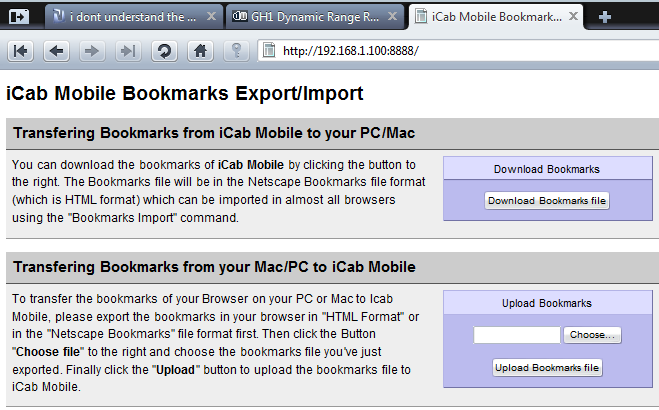Image resolution: width=659 pixels, height=410 pixels.
Task: Switch to 'i dont understand the...' tab
Action: pos(134,17)
